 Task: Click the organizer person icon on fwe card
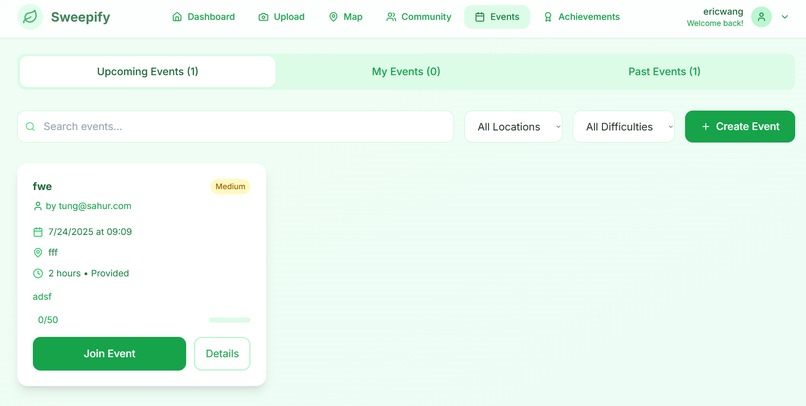pyautogui.click(x=38, y=206)
